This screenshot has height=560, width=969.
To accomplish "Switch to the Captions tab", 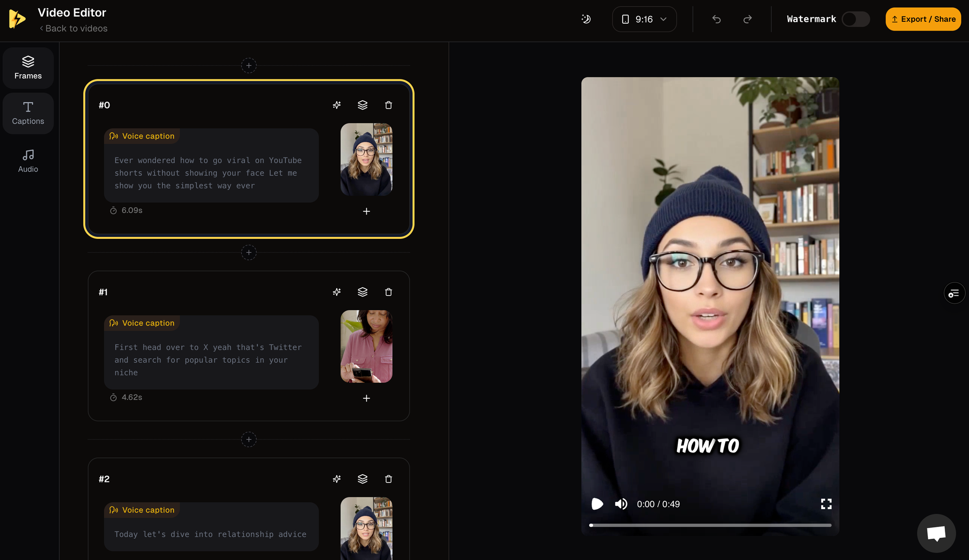I will tap(28, 113).
